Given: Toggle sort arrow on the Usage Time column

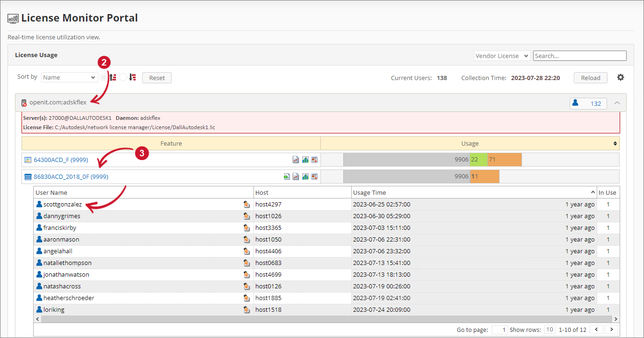Looking at the screenshot, I should coord(593,192).
